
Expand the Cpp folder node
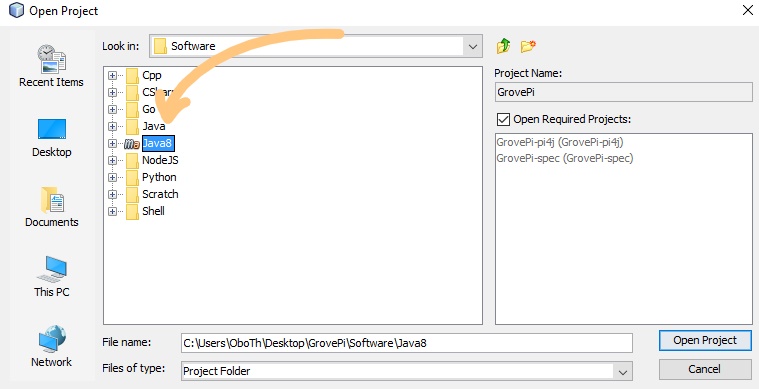(x=112, y=75)
